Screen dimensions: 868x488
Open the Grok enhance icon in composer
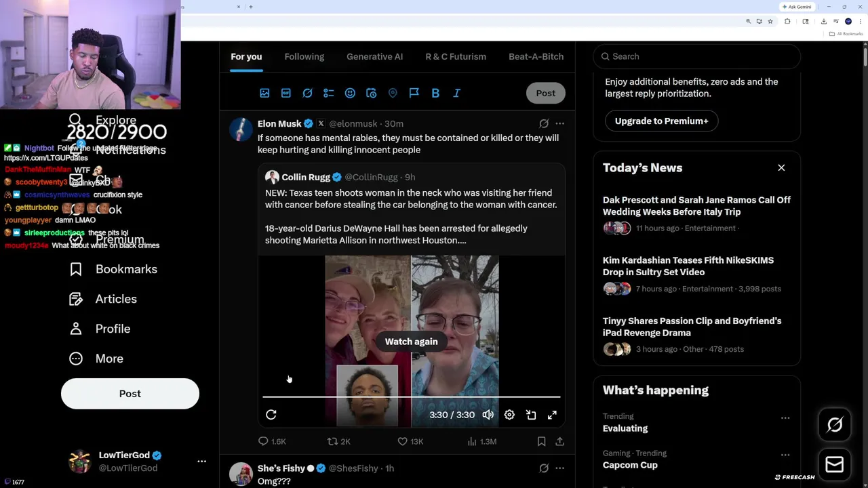[x=307, y=93]
